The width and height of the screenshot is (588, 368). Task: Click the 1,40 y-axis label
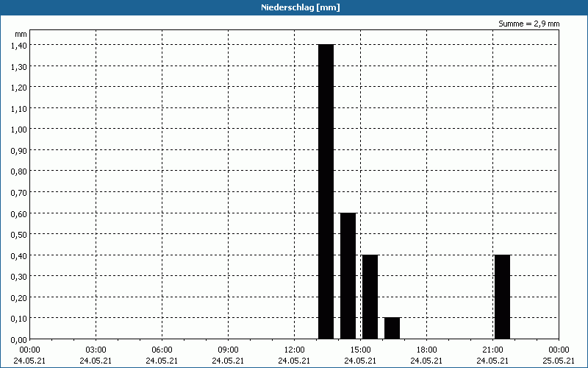click(x=19, y=45)
